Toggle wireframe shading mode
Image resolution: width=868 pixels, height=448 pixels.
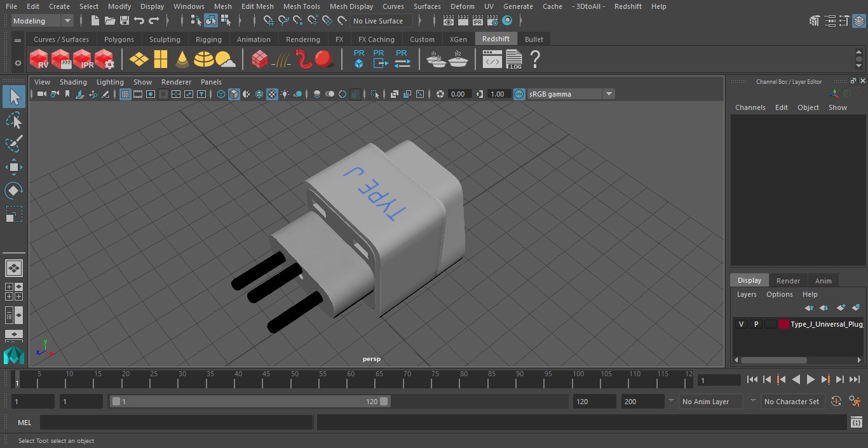tap(221, 94)
